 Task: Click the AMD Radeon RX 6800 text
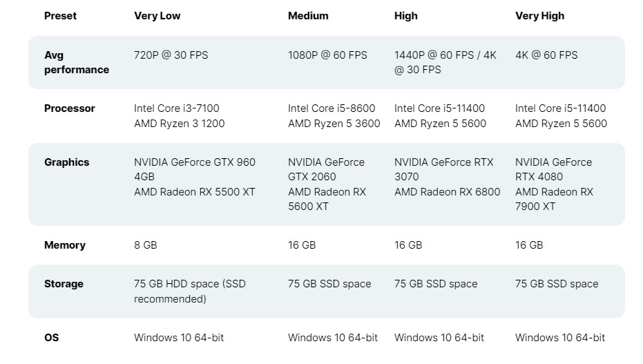pyautogui.click(x=447, y=192)
